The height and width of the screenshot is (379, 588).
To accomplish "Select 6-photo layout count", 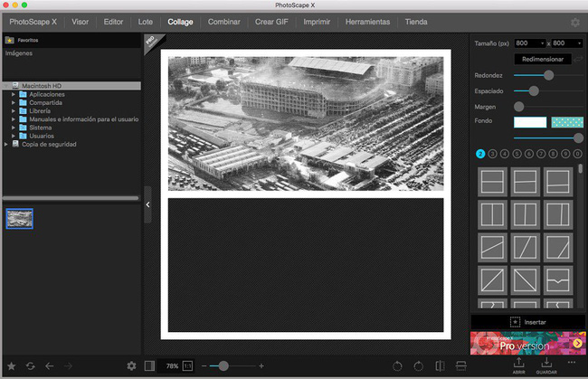I will pos(529,154).
